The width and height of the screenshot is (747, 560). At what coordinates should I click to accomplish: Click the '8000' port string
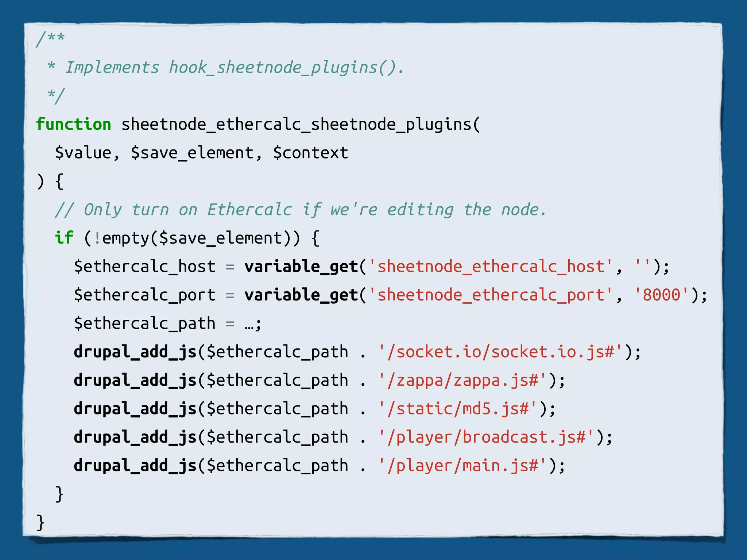click(x=661, y=295)
